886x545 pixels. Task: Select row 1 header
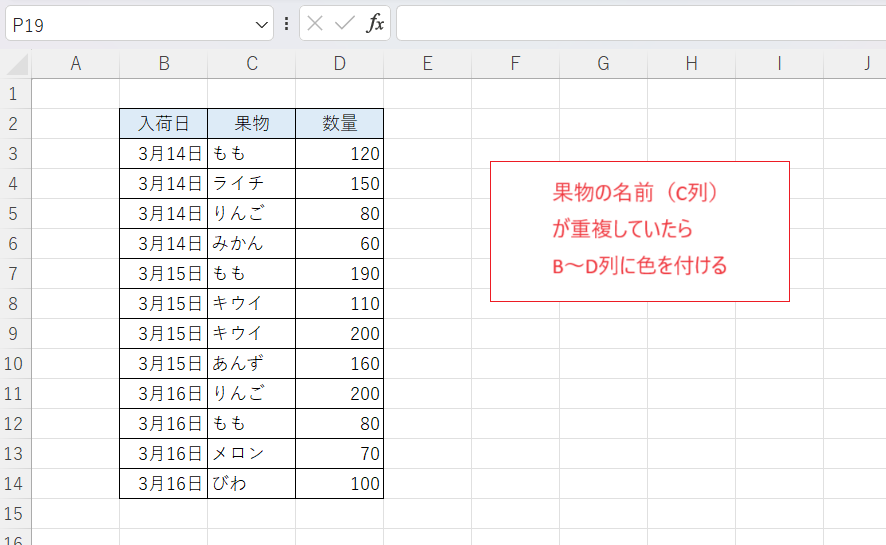(x=15, y=94)
